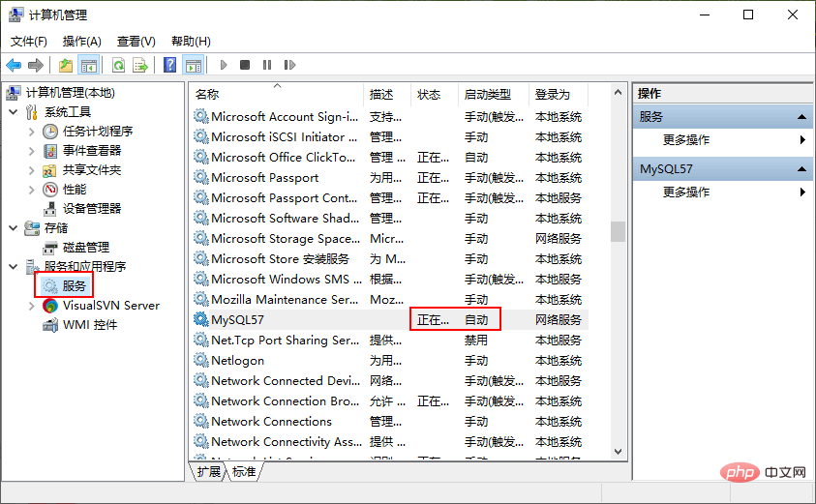Image resolution: width=816 pixels, height=504 pixels.
Task: Click the 存储 storage icon
Action: (x=32, y=227)
